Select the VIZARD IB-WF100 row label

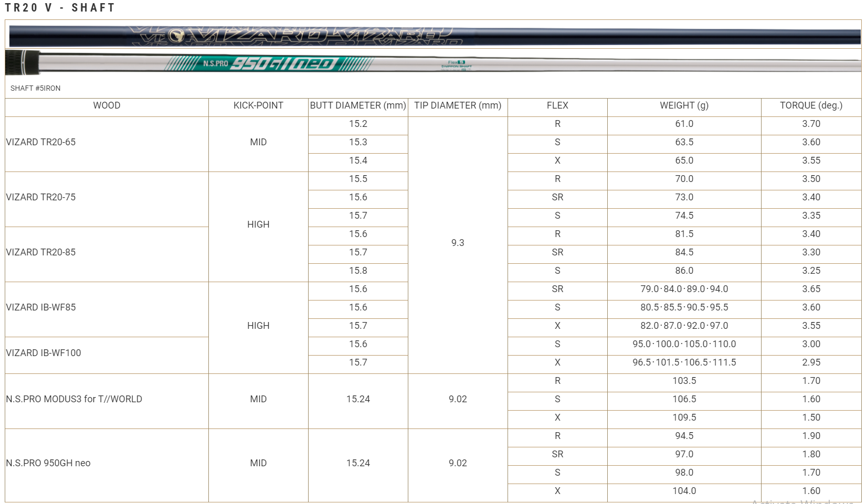click(44, 353)
